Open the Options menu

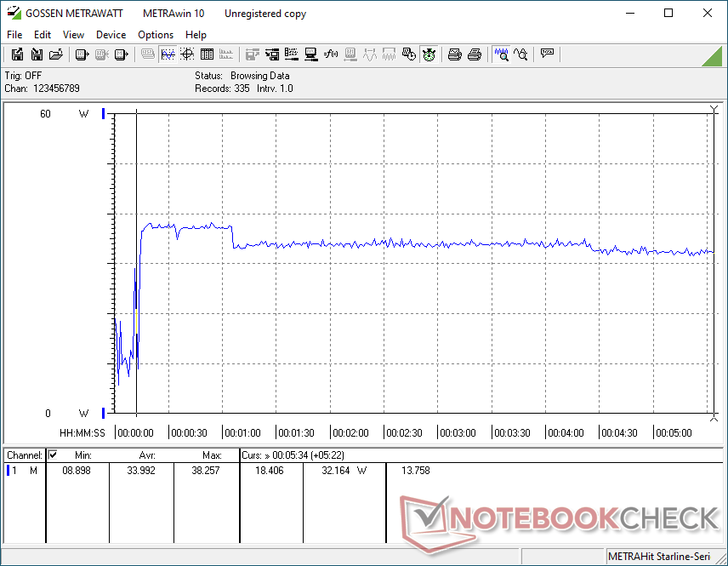(156, 35)
